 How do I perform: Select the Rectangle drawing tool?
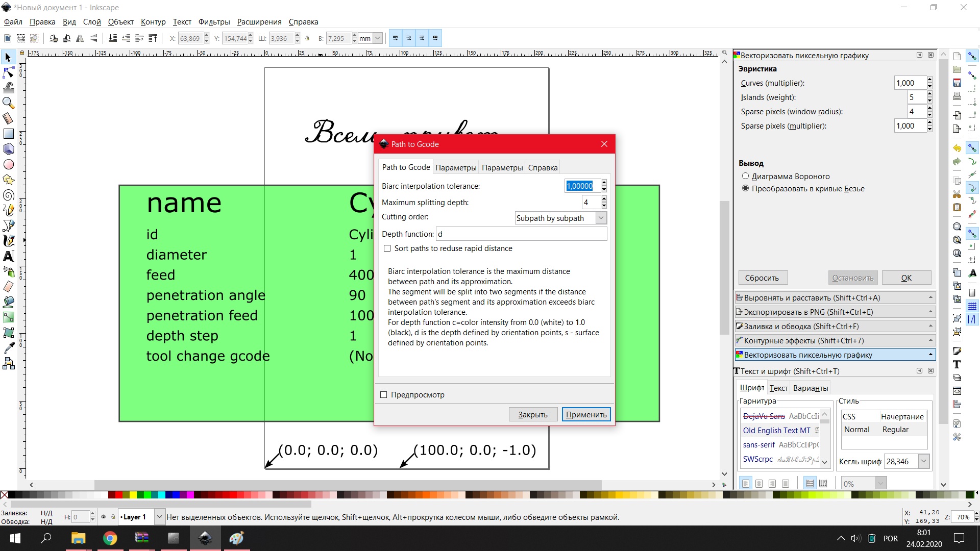[9, 134]
